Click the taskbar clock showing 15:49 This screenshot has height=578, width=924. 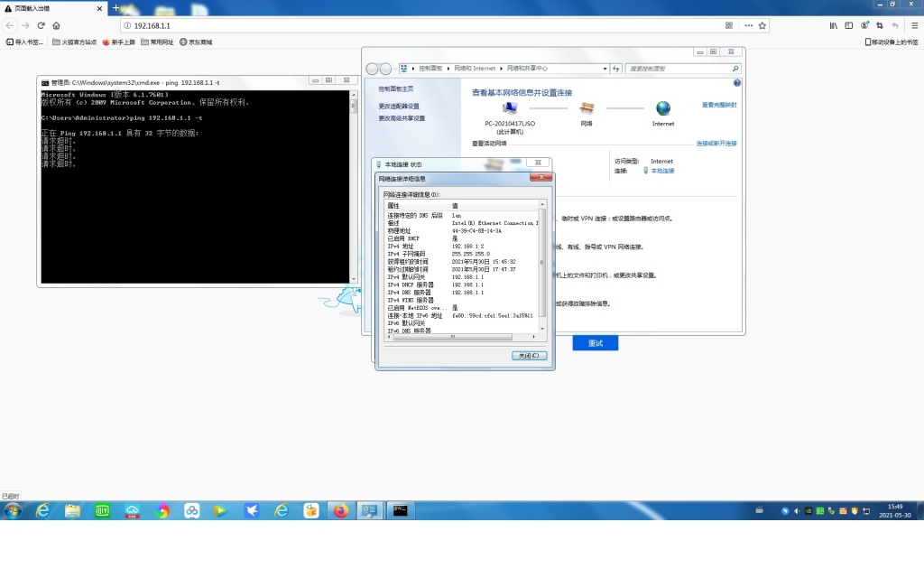(x=894, y=511)
